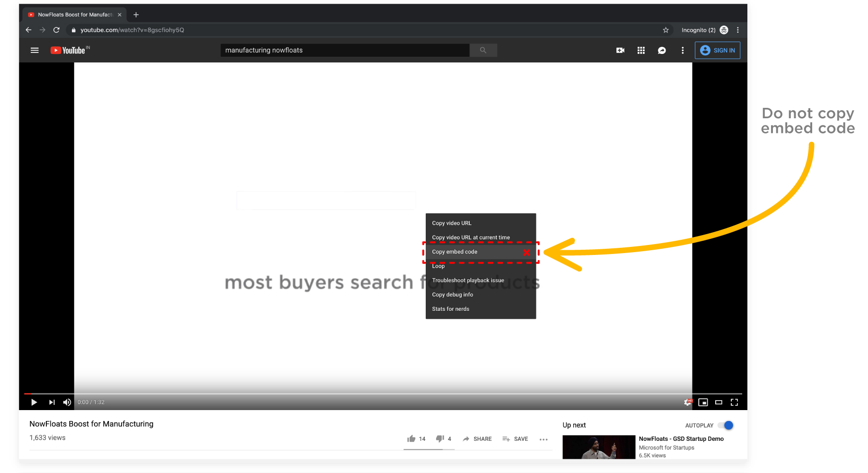Click the NowFloats Boost for Manufacturing title
This screenshot has height=473, width=868.
coord(91,424)
